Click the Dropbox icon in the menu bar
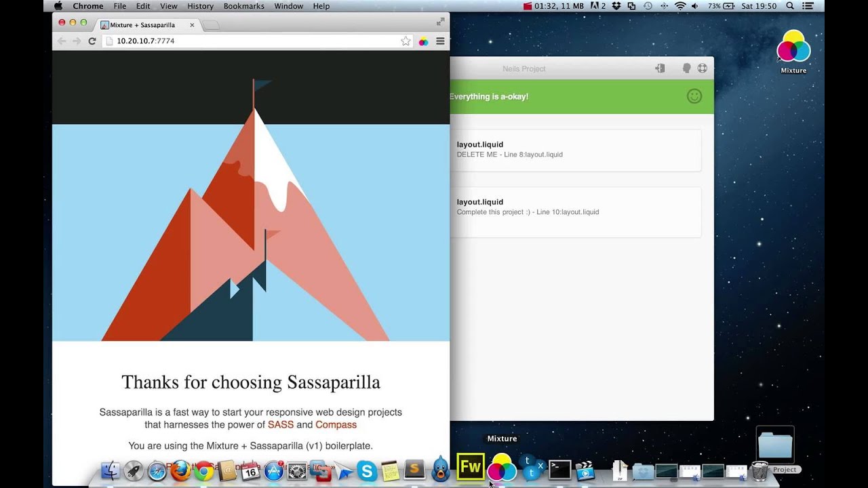Screen dimensions: 868x488 (x=616, y=6)
